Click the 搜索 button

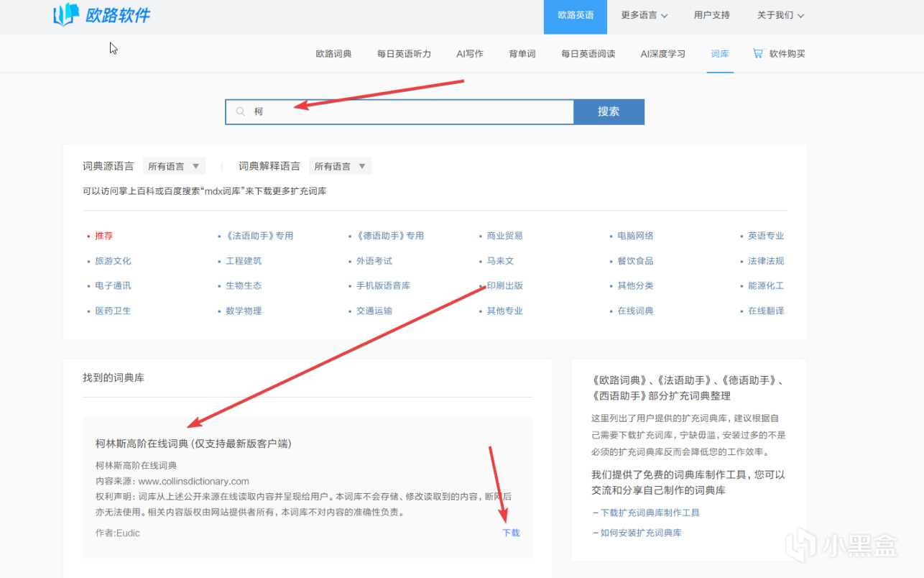tap(609, 111)
